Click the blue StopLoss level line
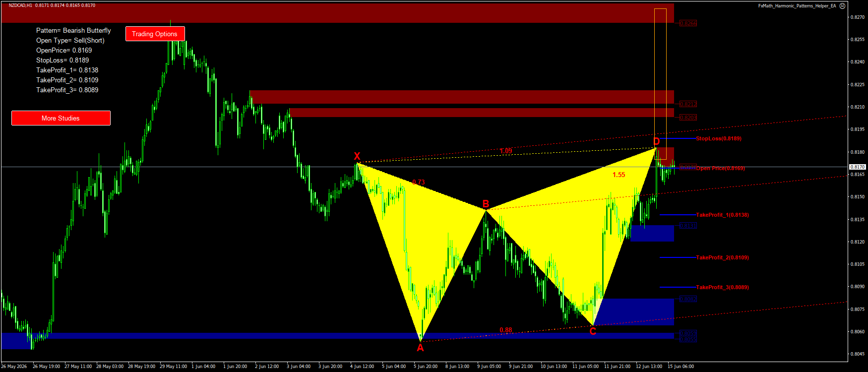868x372 pixels. click(x=678, y=138)
